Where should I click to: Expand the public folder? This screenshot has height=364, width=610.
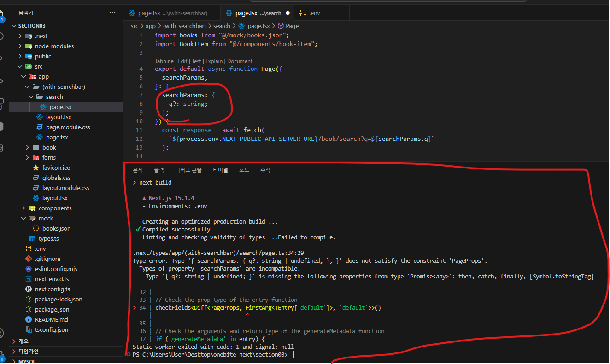tap(20, 56)
